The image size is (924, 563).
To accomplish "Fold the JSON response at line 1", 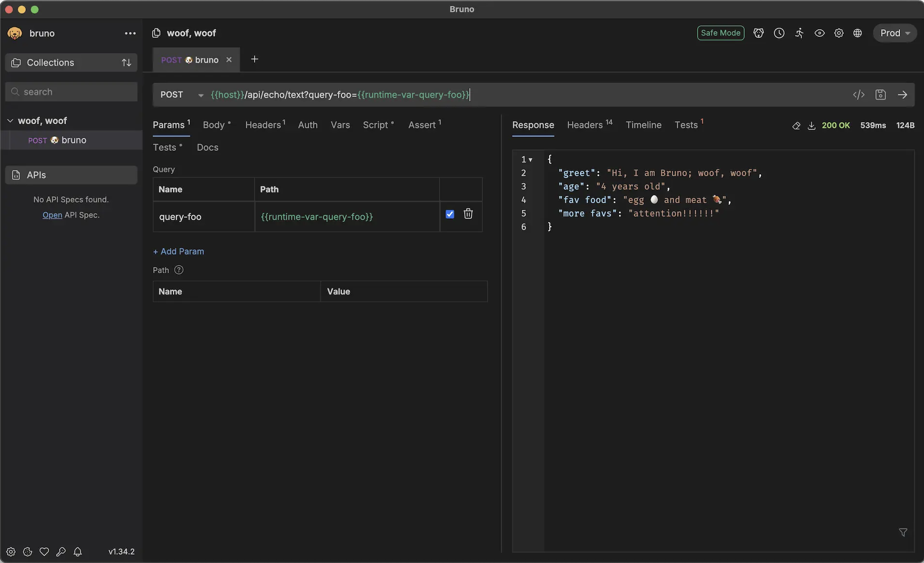I will (530, 160).
